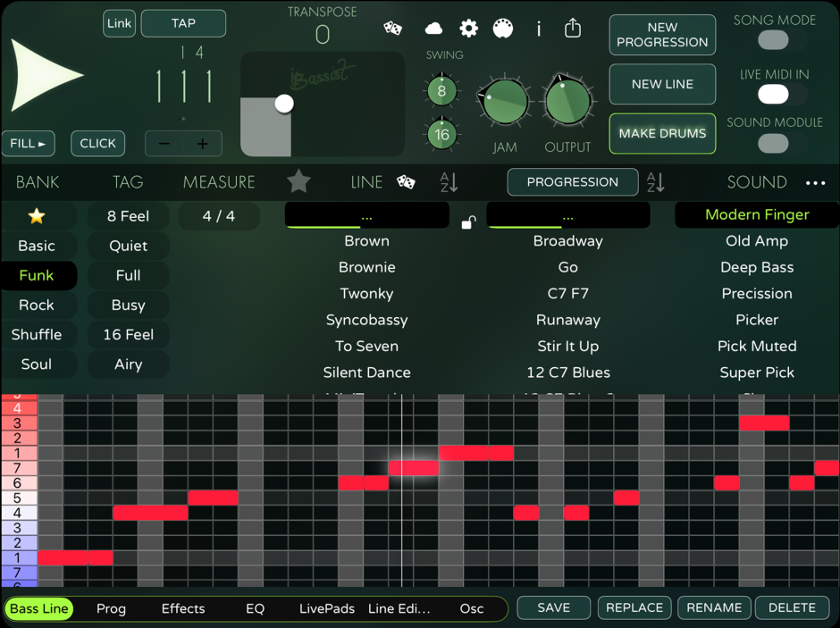The image size is (840, 628).
Task: Click the swing 8 knob
Action: (441, 90)
